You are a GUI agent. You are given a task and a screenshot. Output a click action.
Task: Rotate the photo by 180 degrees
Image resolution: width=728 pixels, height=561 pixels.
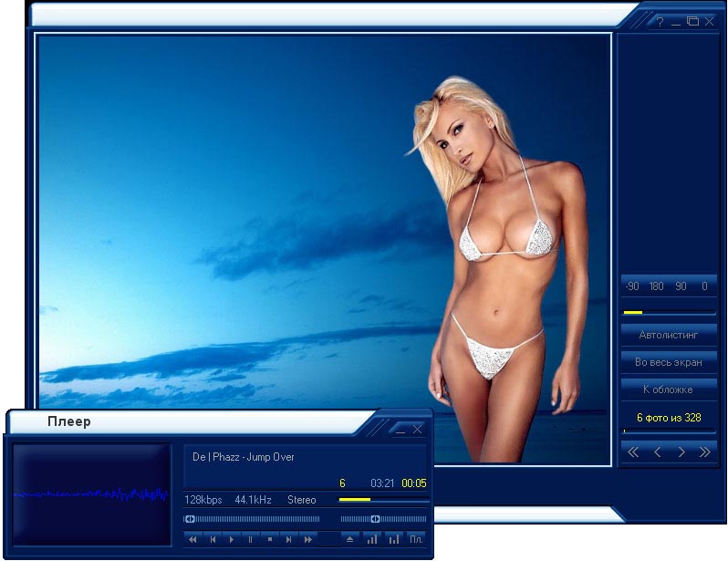(x=656, y=286)
